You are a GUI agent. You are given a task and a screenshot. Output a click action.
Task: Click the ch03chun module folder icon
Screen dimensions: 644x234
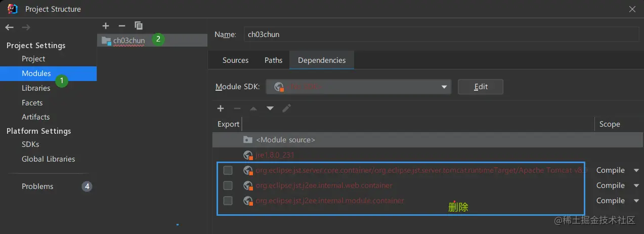coord(106,40)
